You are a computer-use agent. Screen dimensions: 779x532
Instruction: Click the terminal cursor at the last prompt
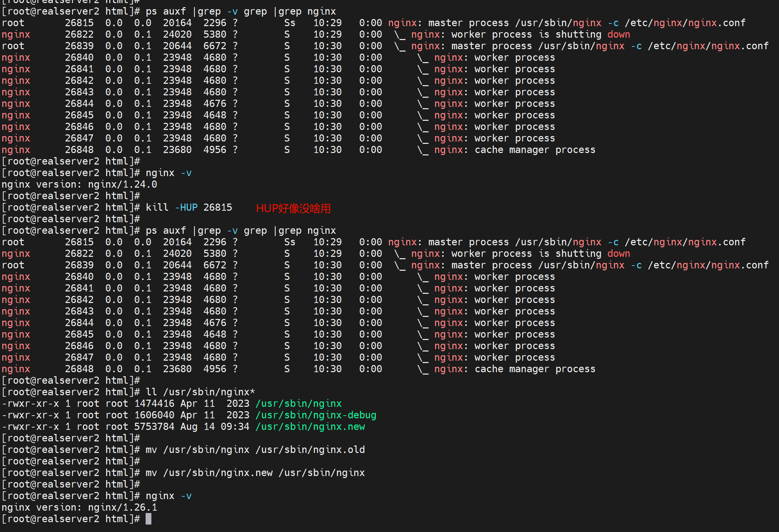(148, 519)
